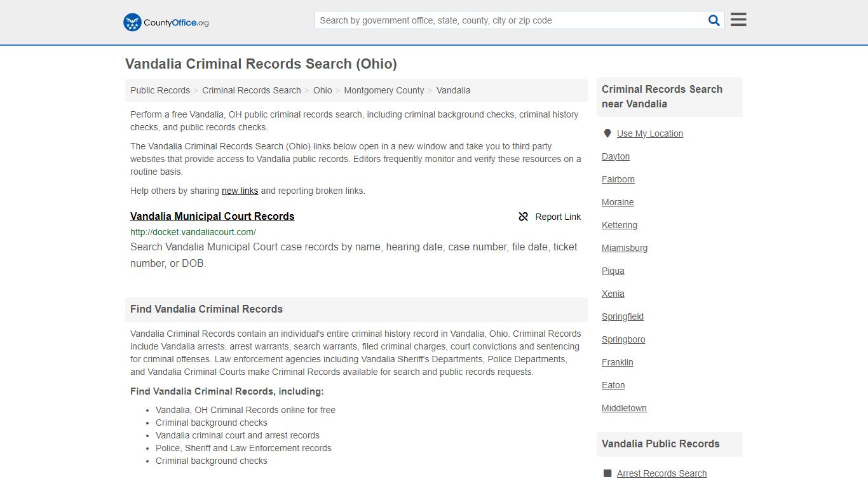Click the magnifying glass search icon
This screenshot has width=868, height=488.
pyautogui.click(x=714, y=20)
